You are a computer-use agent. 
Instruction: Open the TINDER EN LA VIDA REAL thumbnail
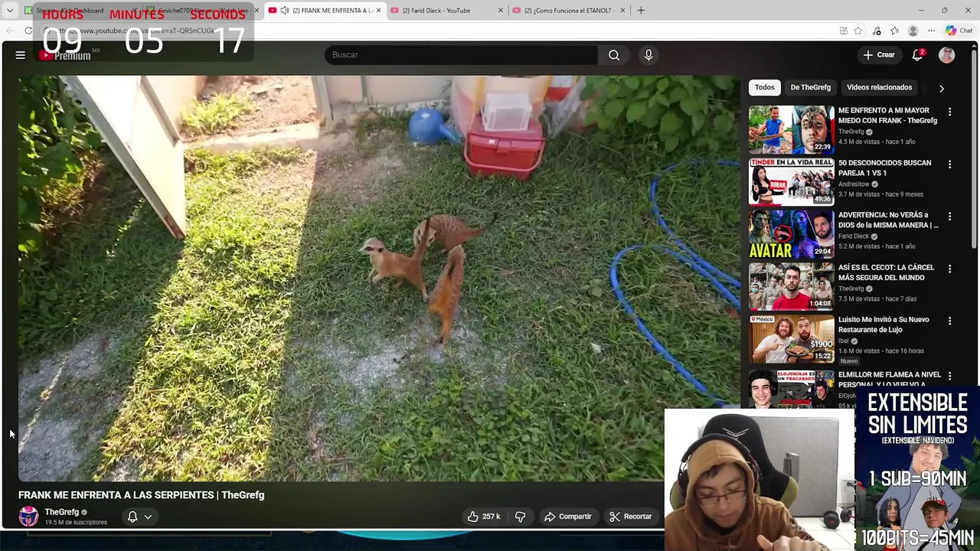coord(791,181)
